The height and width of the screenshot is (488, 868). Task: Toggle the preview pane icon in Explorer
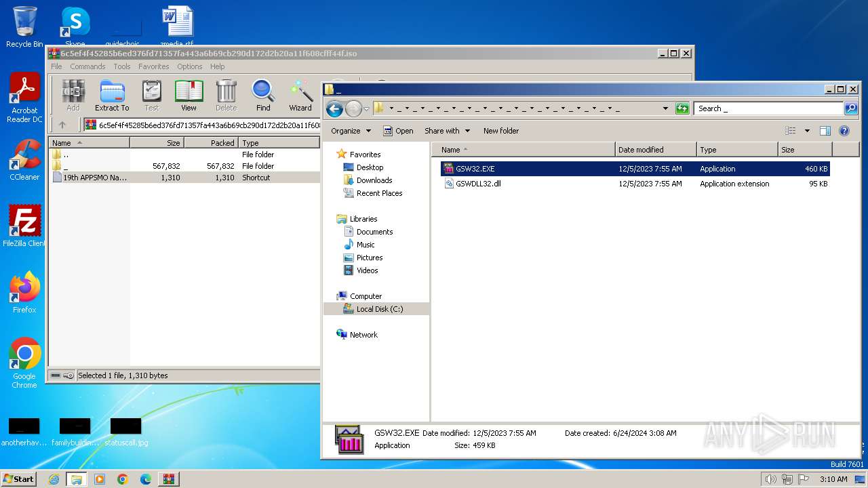pos(825,131)
